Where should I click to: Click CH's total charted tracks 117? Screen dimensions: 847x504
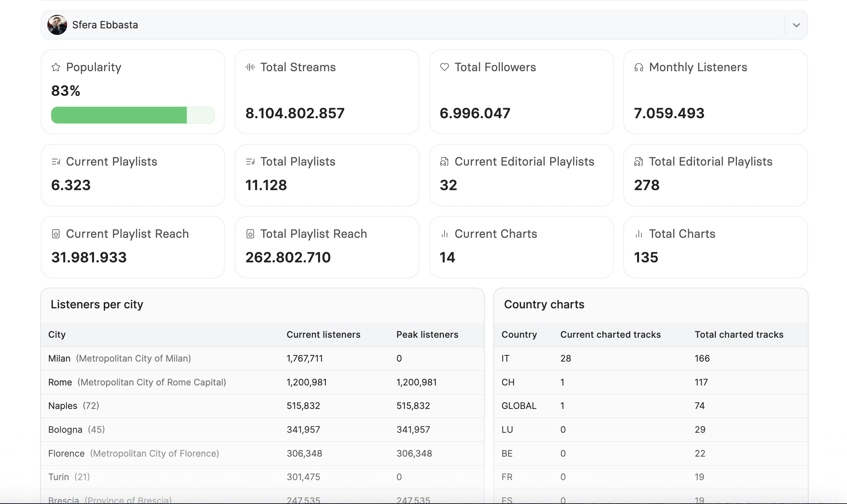[x=701, y=382]
